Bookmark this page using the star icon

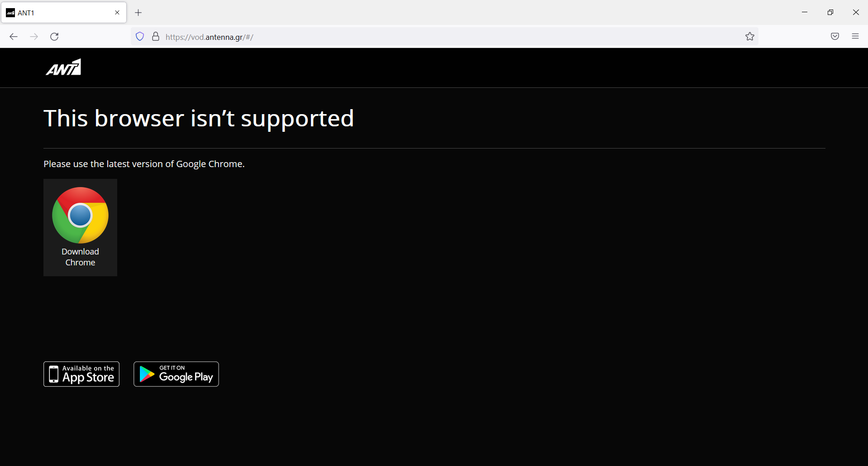749,36
